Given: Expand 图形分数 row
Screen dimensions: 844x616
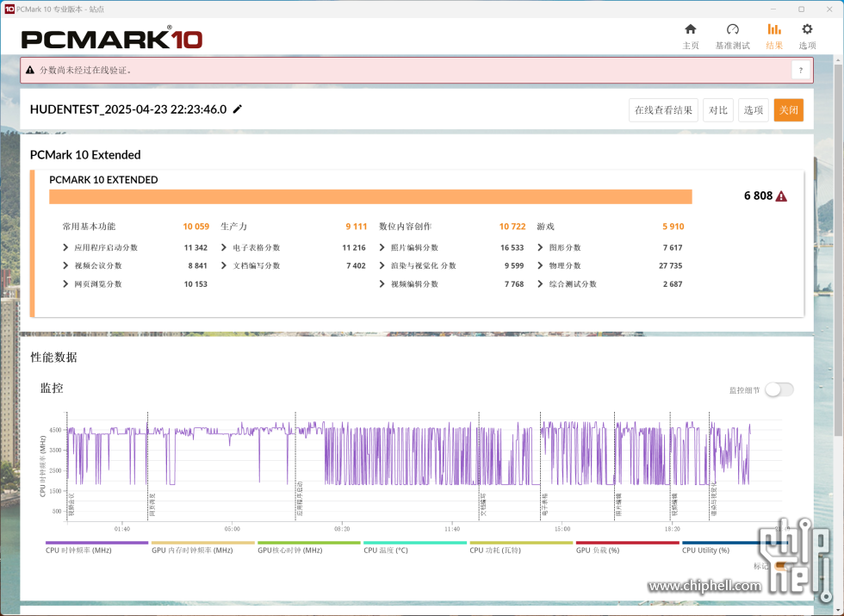Looking at the screenshot, I should tap(541, 247).
